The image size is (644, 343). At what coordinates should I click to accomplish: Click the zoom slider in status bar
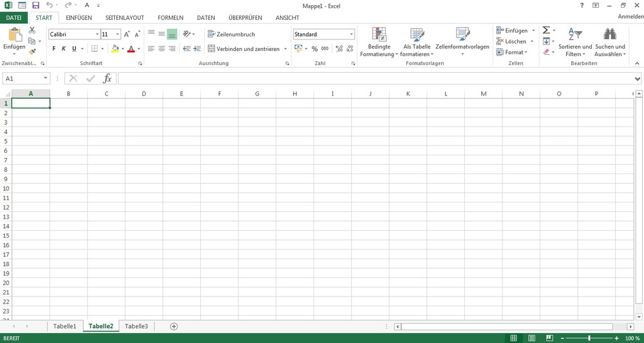[589, 338]
